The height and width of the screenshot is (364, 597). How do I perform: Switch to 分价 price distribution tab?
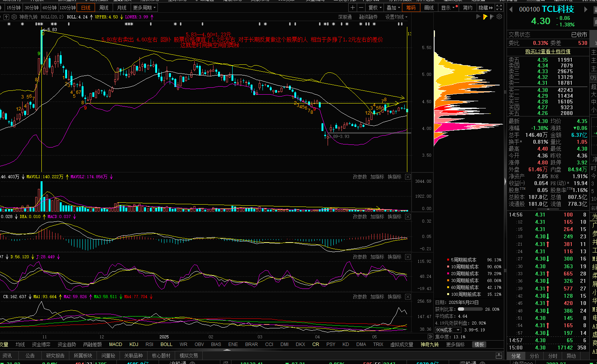[x=535, y=356]
